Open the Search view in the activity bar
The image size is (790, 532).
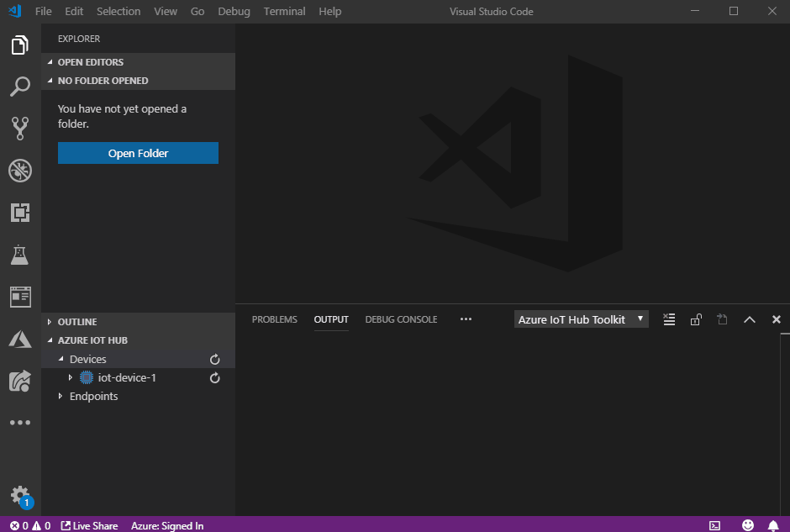[20, 87]
